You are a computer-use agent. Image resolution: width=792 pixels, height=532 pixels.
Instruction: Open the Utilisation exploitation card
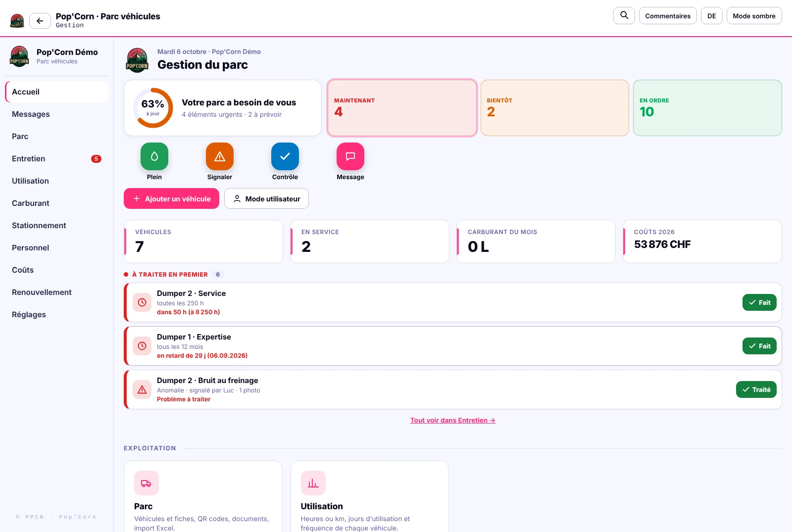pyautogui.click(x=370, y=496)
